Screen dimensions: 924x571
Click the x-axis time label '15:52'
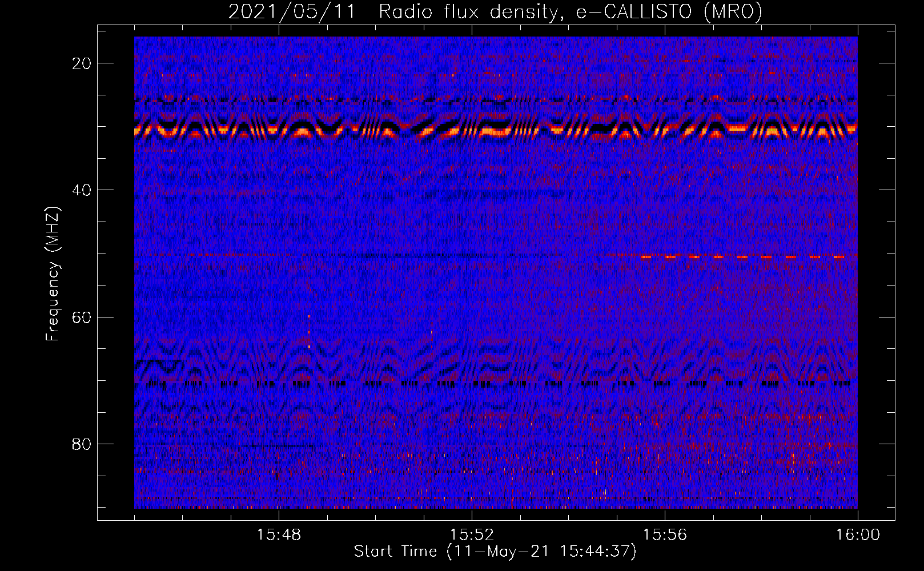point(472,535)
